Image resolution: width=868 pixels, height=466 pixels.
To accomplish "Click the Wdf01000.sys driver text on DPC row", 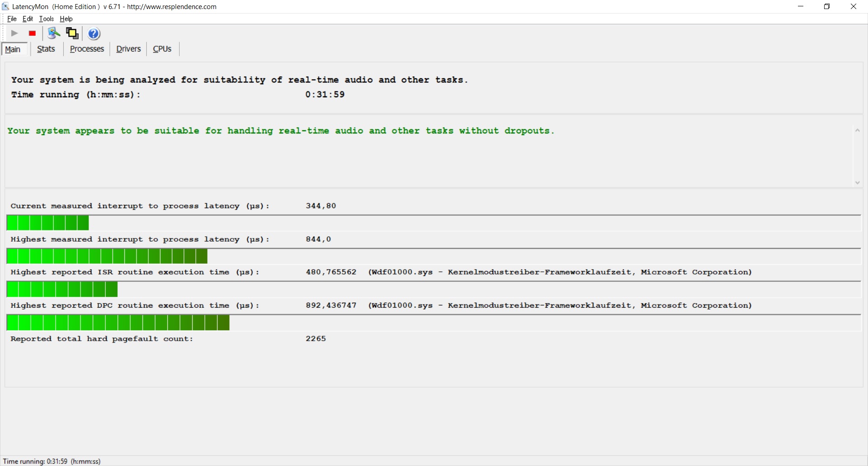I will [560, 306].
